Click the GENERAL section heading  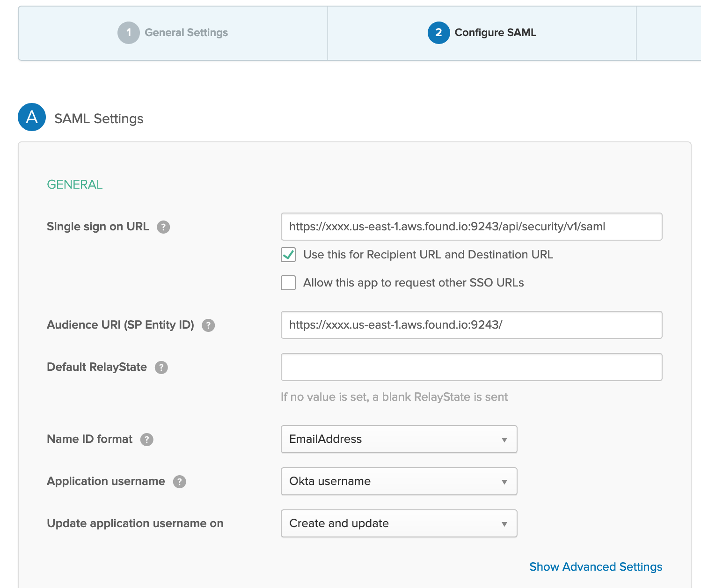(x=74, y=184)
